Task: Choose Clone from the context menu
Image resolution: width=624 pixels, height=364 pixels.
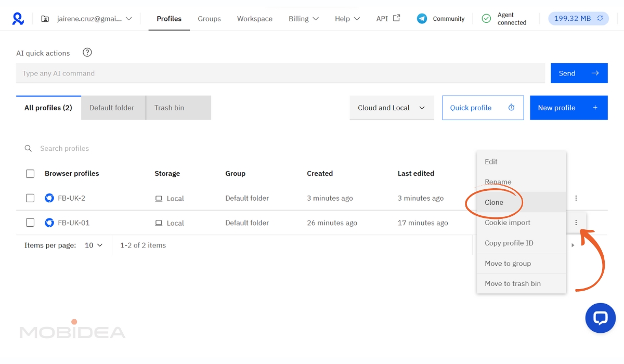Action: (494, 202)
